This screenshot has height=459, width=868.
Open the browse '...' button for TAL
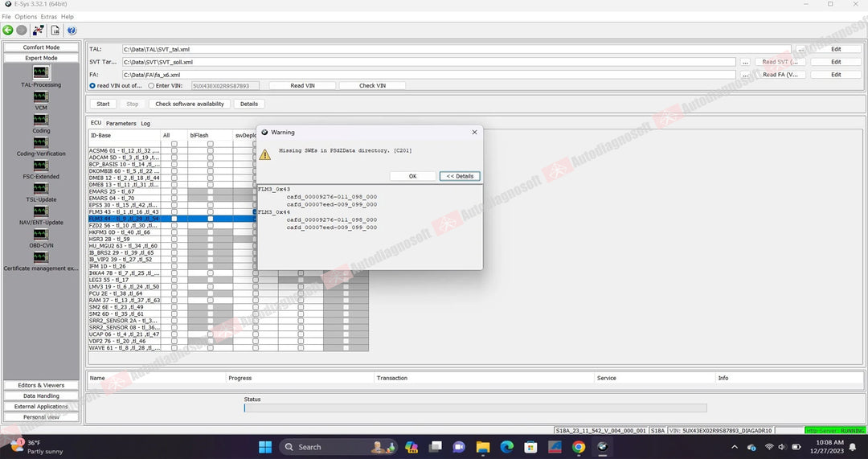801,49
